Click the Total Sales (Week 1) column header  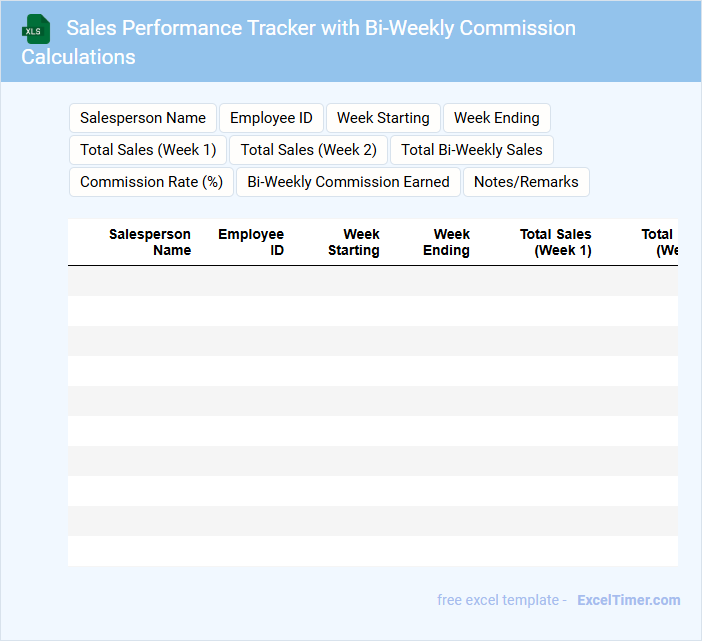coord(556,242)
